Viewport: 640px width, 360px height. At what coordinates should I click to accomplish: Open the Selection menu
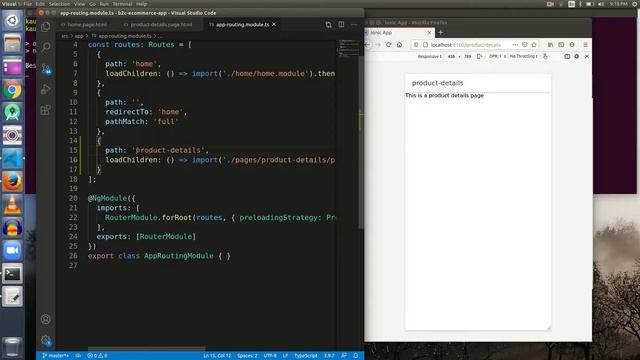60,4
